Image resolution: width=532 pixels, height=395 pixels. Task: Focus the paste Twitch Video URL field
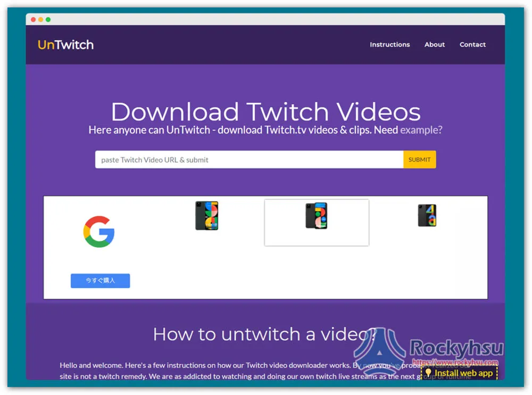click(249, 159)
